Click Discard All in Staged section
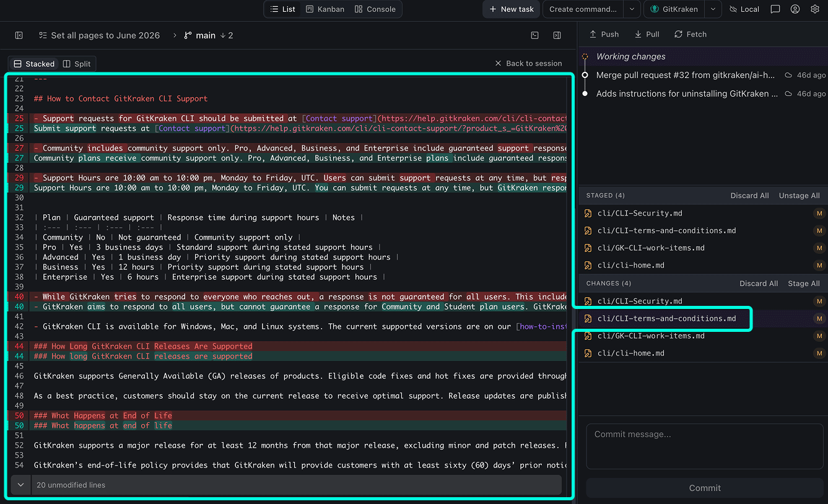 [749, 196]
